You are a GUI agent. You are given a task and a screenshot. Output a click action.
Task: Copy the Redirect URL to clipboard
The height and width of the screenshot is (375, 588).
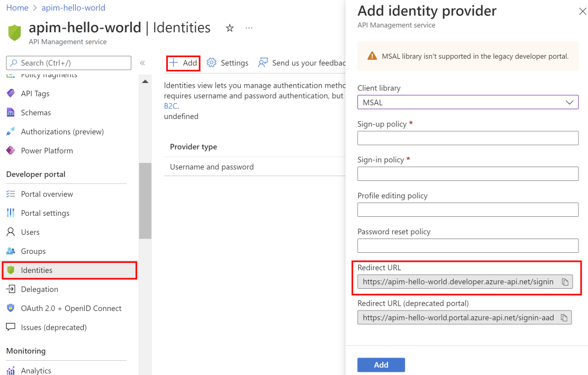click(x=565, y=282)
